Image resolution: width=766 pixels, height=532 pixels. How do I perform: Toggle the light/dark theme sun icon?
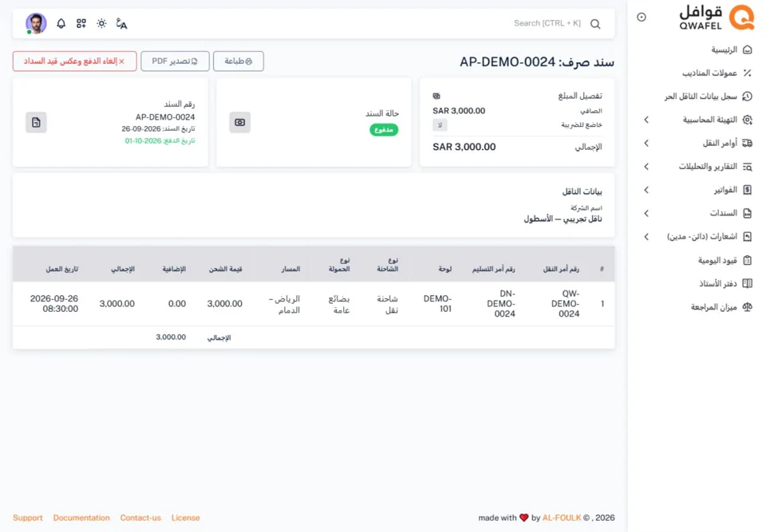point(101,23)
